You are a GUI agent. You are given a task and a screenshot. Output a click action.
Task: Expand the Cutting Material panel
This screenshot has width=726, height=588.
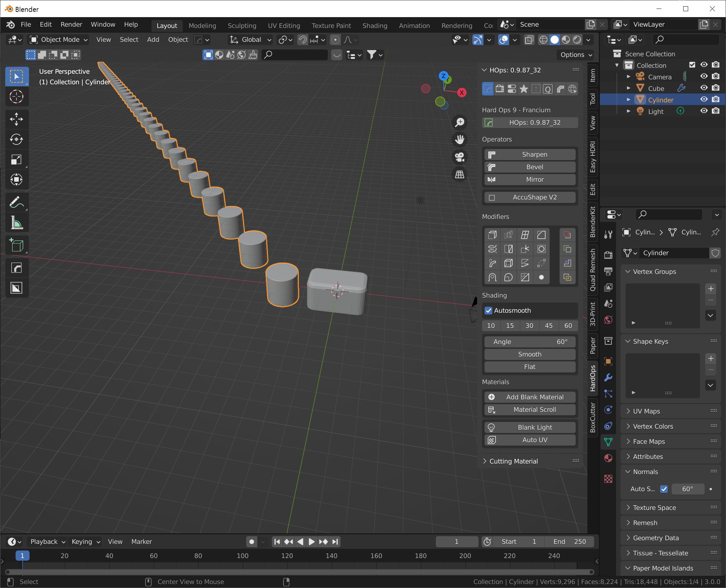click(513, 461)
